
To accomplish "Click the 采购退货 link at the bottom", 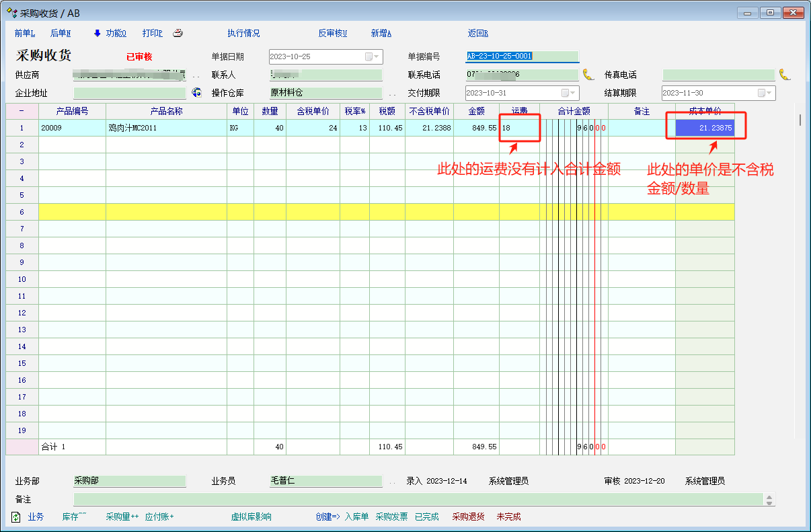I will [468, 517].
